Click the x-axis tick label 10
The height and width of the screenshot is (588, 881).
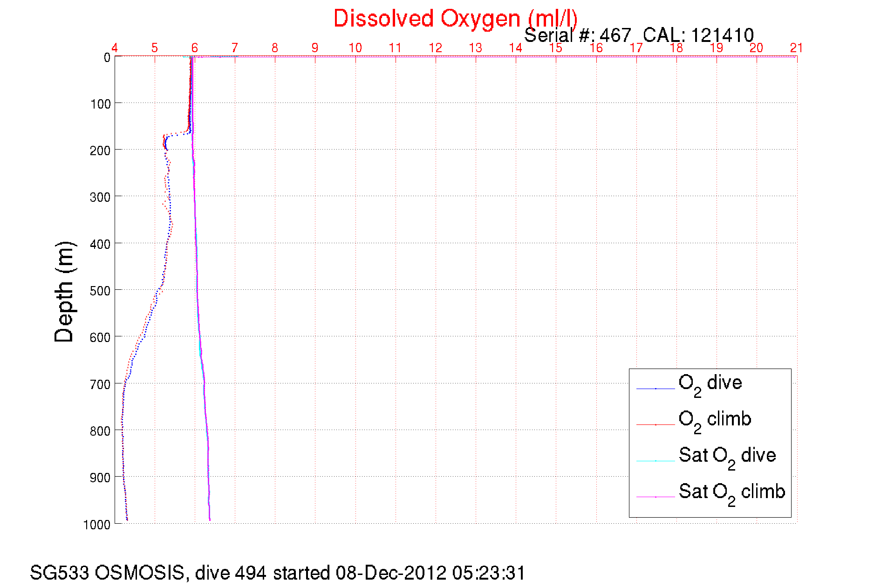coord(355,48)
